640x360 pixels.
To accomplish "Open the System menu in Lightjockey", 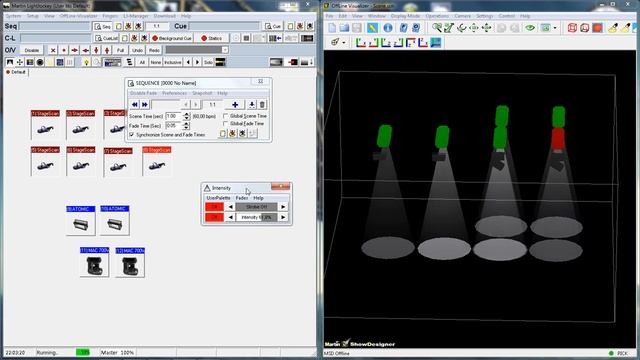I will (13, 16).
